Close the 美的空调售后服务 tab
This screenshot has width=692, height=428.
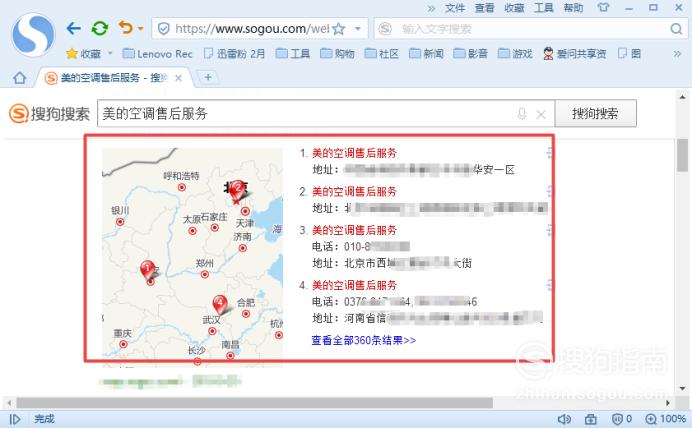[178, 78]
